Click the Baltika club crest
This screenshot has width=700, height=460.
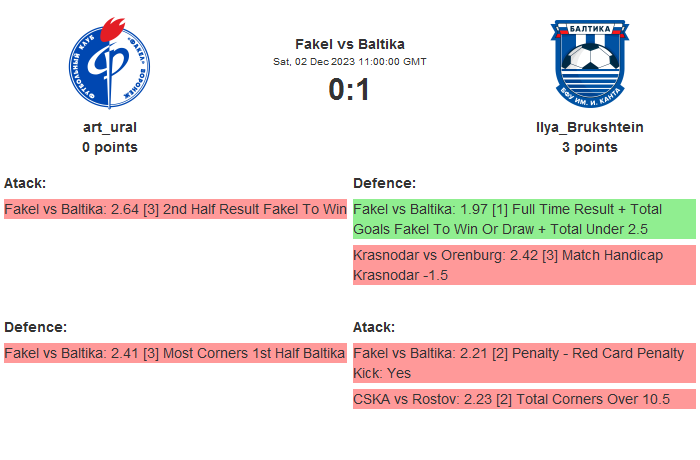(x=589, y=66)
